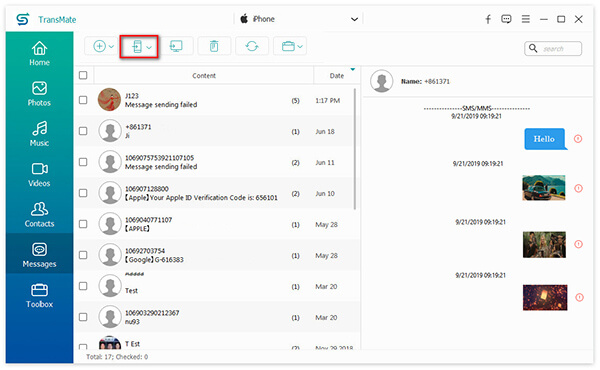Viewport: 600px width, 370px height.
Task: Select the nu93 message row
Action: point(217,317)
